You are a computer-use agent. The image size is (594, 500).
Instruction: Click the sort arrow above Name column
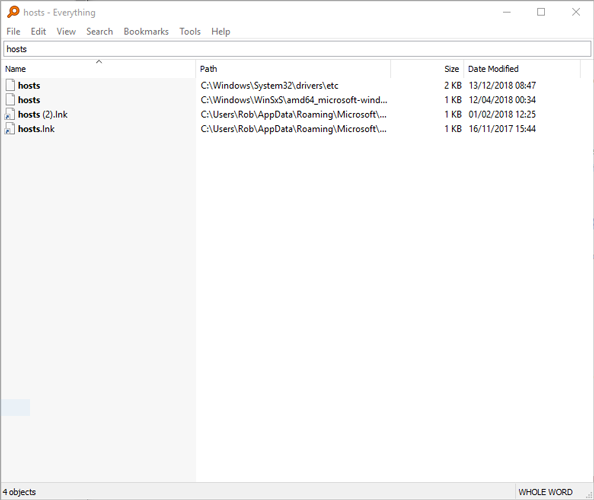click(x=99, y=61)
